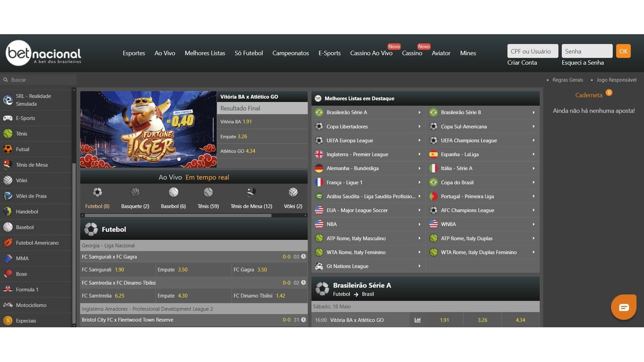
Task: Click the live sports horizontal scrollbar
Action: pyautogui.click(x=178, y=215)
